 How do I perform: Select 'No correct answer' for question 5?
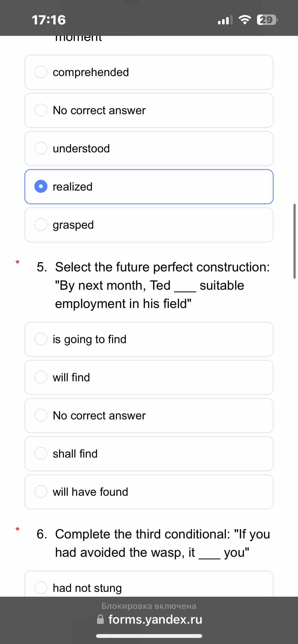pos(149,416)
